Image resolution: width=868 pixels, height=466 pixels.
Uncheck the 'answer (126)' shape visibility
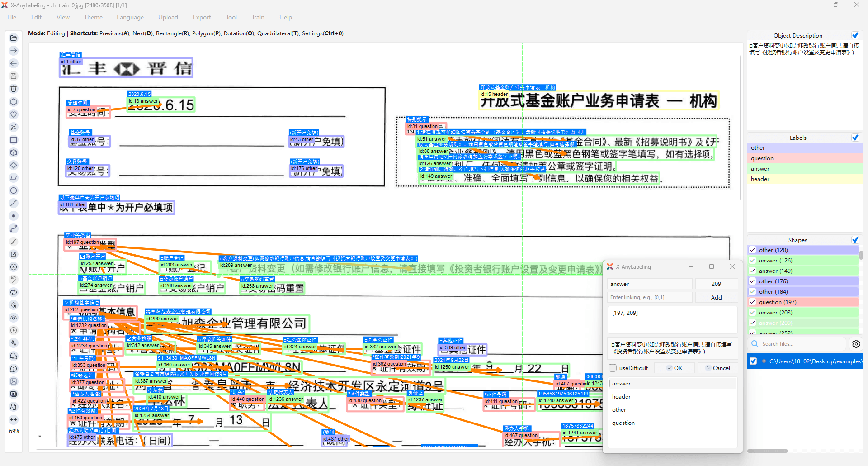752,260
